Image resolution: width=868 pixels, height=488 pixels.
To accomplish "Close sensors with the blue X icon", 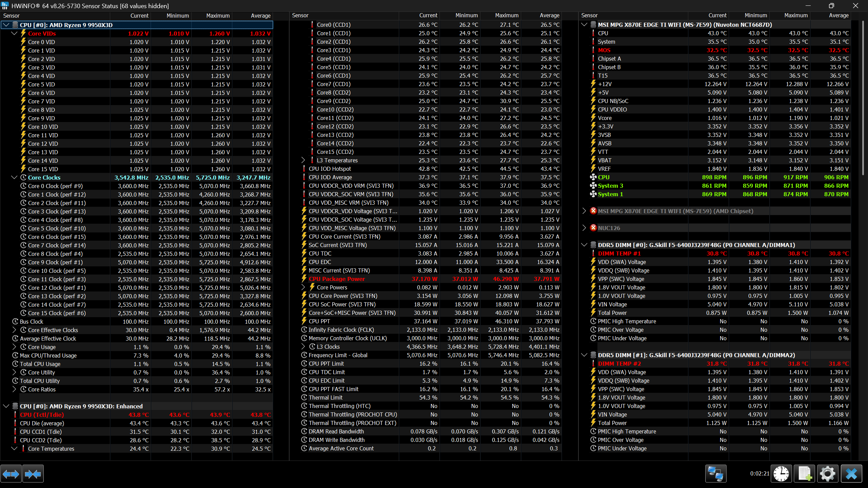I will (x=851, y=473).
